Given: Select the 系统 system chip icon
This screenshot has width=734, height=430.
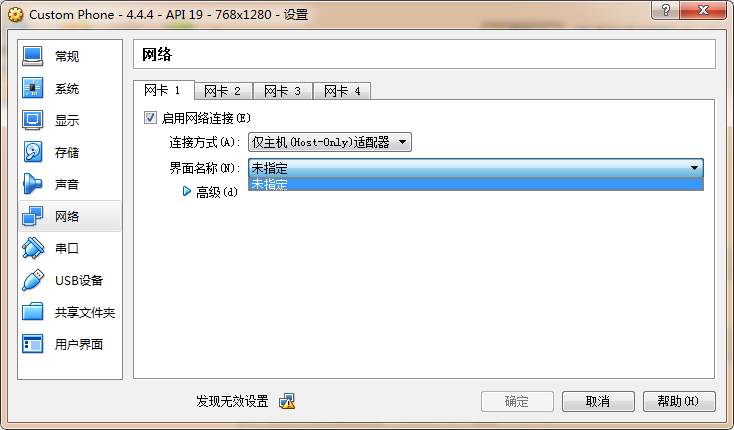Looking at the screenshot, I should [x=32, y=88].
